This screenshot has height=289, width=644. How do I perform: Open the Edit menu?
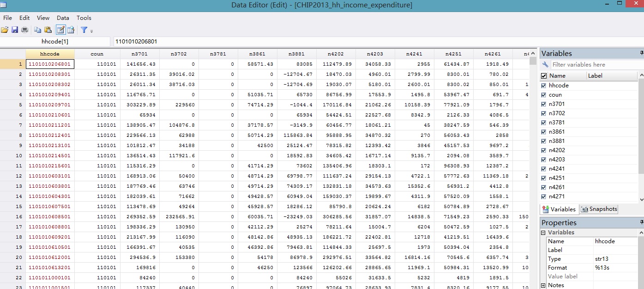pyautogui.click(x=24, y=18)
